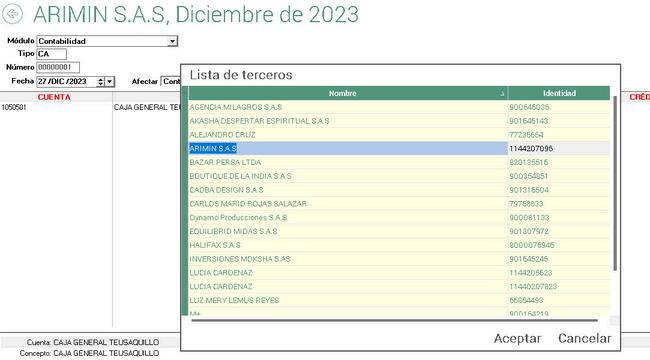Open the Módulo Contabilidad dropdown

point(172,41)
